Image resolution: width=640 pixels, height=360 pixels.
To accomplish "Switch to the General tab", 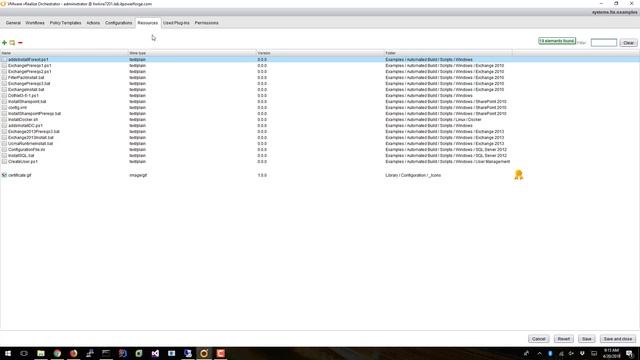I will (x=13, y=23).
